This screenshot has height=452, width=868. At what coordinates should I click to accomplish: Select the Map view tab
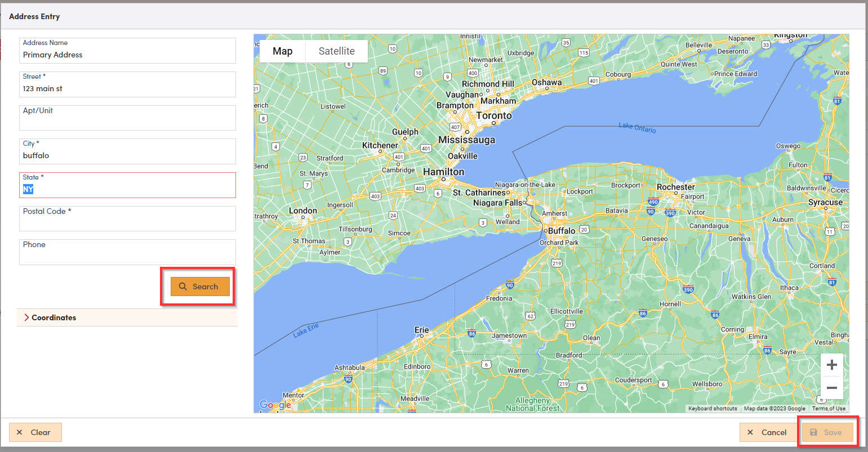282,51
